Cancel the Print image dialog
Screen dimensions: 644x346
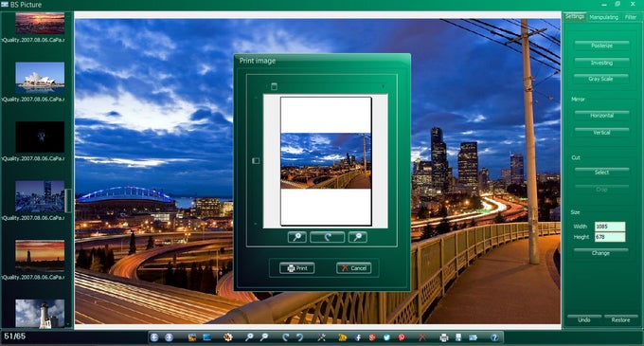pos(353,268)
